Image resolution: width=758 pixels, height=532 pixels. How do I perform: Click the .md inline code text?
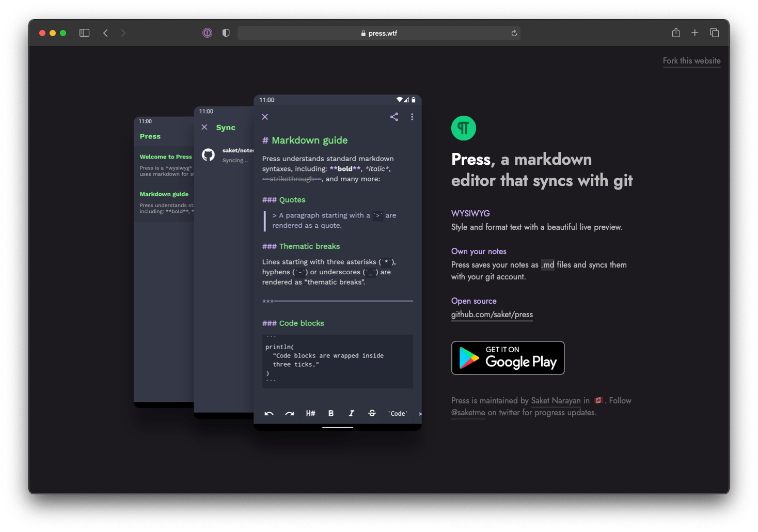548,265
